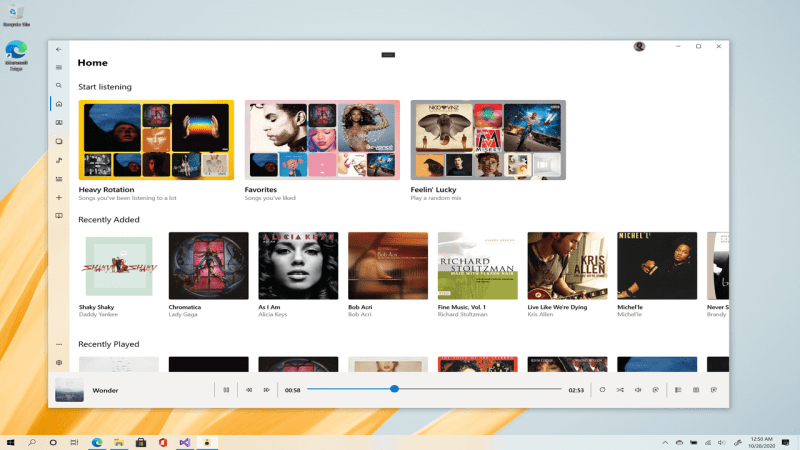Move playback position on the seek slider
Screen dimensions: 800x450
pos(434,389)
